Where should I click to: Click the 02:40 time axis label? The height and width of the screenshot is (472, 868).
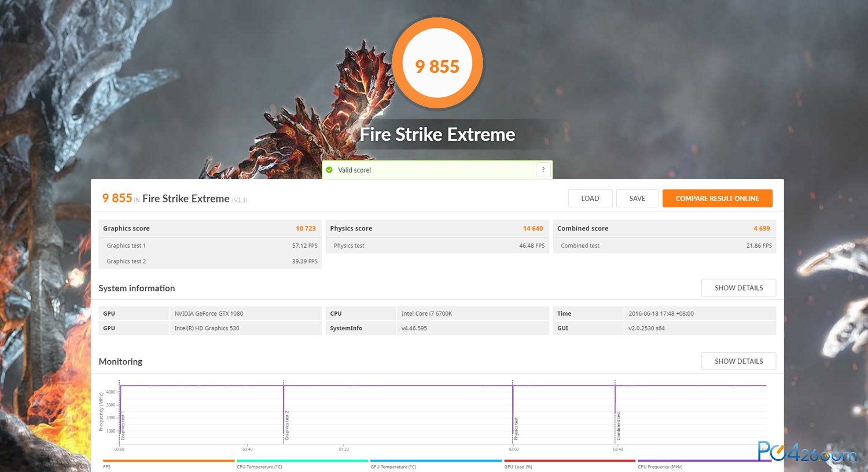click(618, 449)
